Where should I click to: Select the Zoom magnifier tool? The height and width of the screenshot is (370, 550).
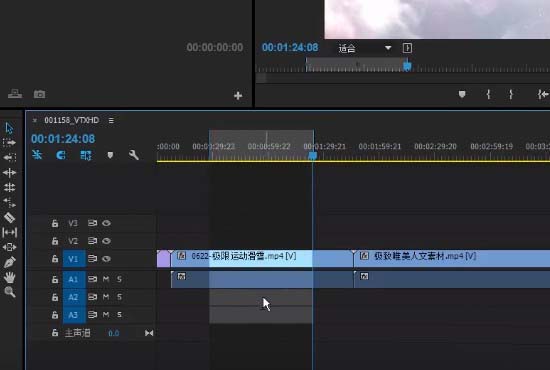(x=9, y=292)
